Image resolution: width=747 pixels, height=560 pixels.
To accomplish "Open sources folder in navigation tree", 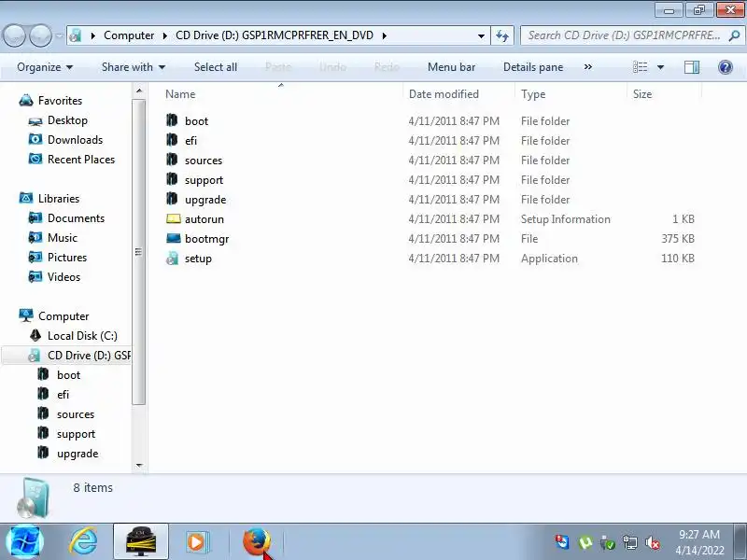I will pyautogui.click(x=76, y=414).
